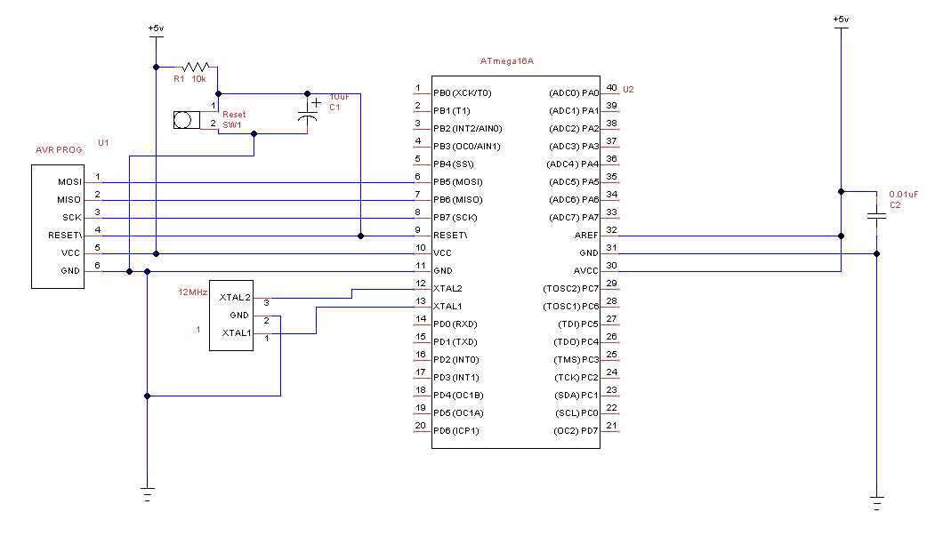
Task: Click the 12MHz crystal value label
Action: [x=192, y=292]
